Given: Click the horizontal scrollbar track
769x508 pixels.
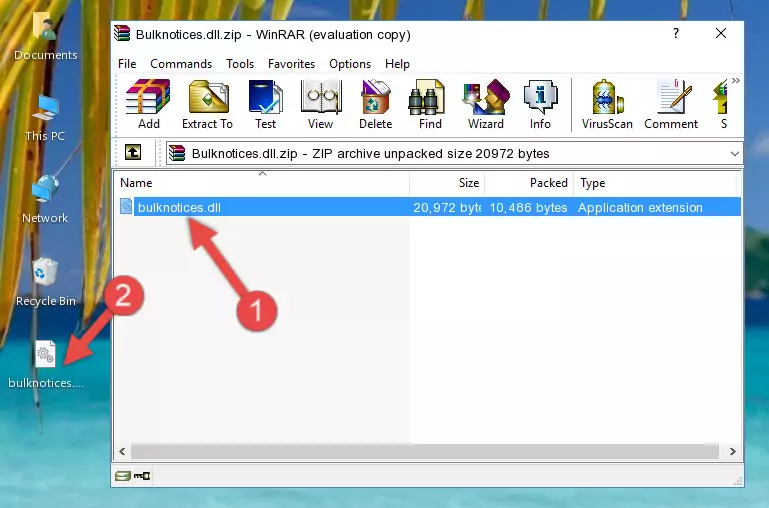Looking at the screenshot, I should click(x=425, y=451).
